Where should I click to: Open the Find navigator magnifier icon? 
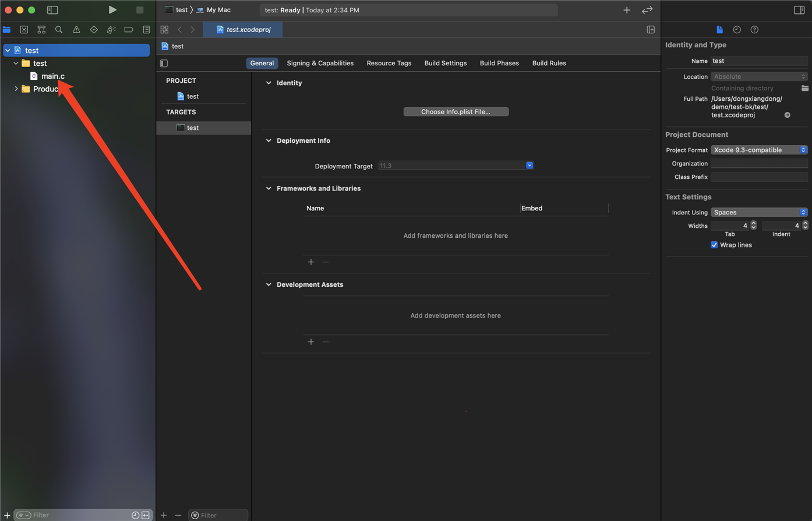(x=59, y=30)
